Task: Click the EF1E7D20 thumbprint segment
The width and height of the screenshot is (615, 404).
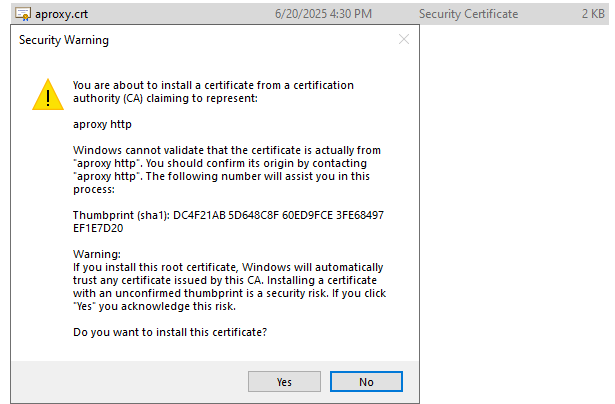Action: [98, 228]
